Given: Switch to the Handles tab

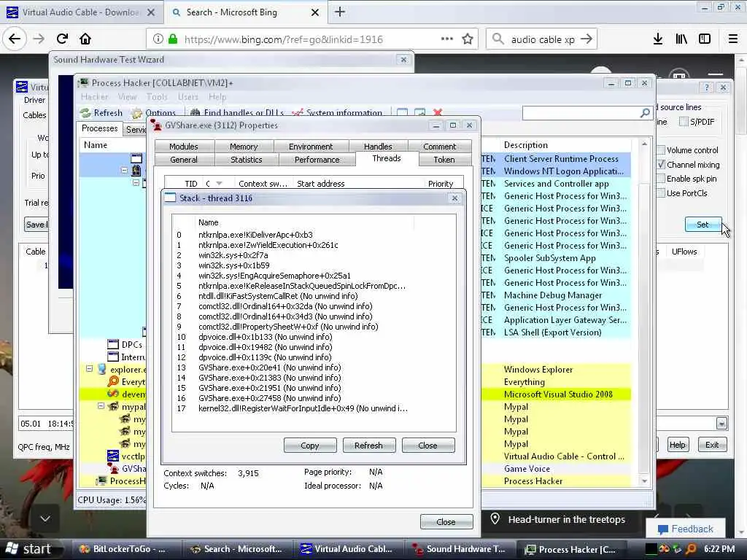Looking at the screenshot, I should pyautogui.click(x=378, y=146).
